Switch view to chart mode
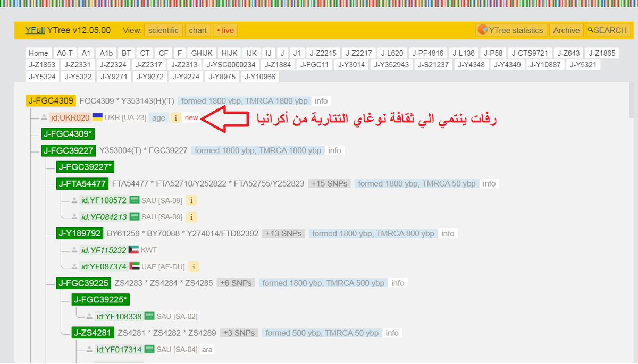 198,30
